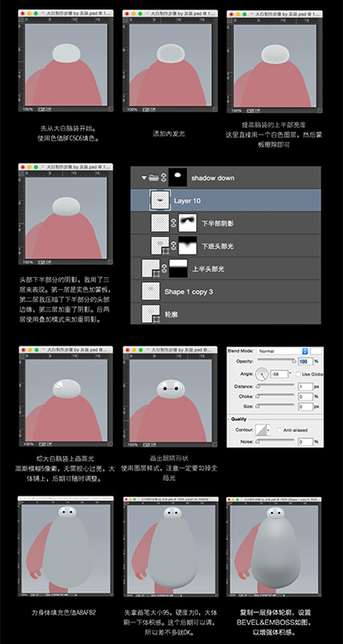Click the Shape 1 copy 3 thumbnail
This screenshot has width=343, height=644.
point(151,292)
